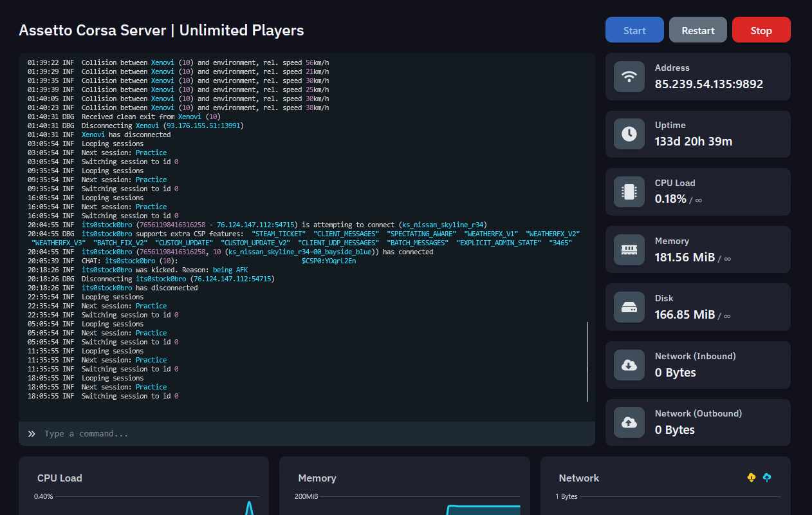Viewport: 812px width, 515px height.
Task: Click the CPU Load chart heading
Action: point(60,478)
